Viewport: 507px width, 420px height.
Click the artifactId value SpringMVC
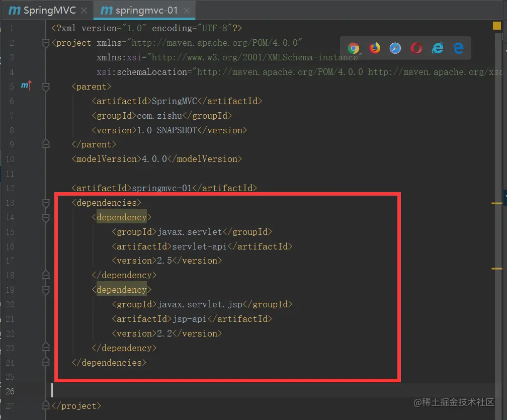tap(174, 101)
